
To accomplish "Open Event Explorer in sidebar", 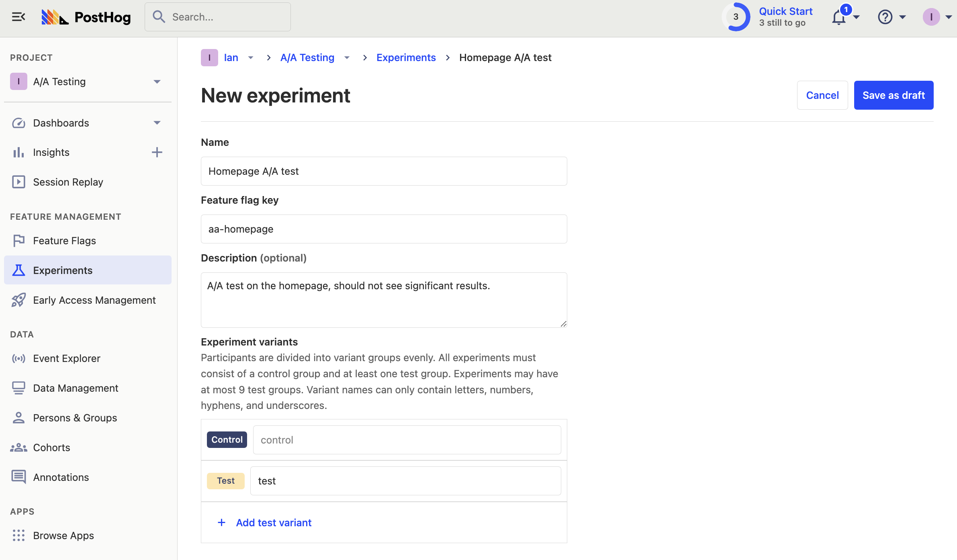I will click(67, 358).
